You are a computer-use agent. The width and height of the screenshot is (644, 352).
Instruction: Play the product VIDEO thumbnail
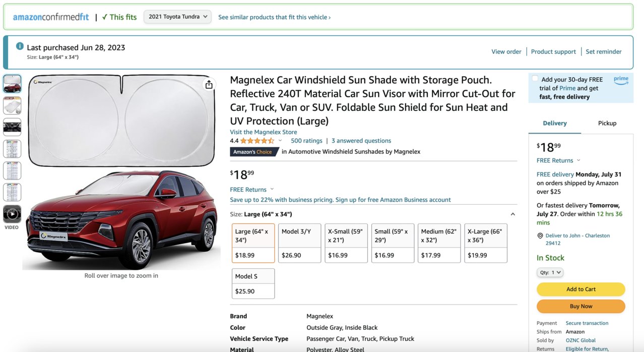(x=12, y=214)
